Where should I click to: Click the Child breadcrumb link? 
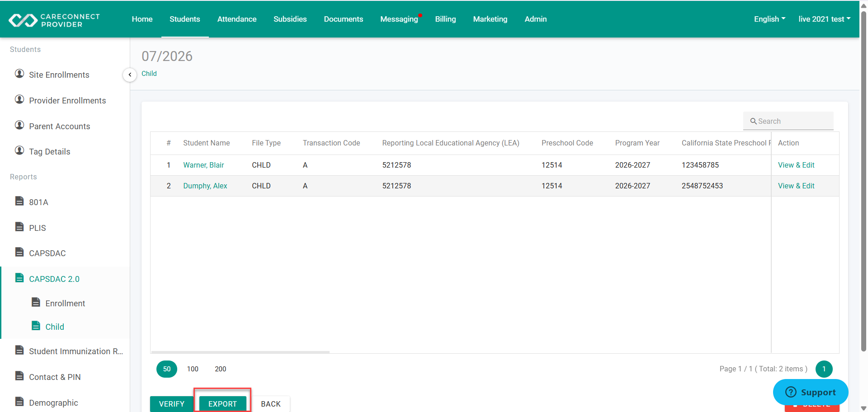[x=149, y=74]
